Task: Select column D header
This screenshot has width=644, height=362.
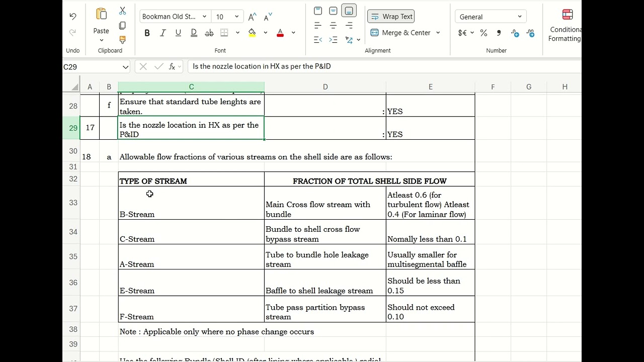Action: (325, 87)
